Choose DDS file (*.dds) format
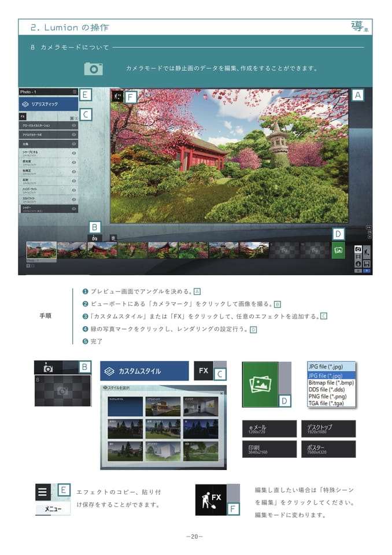The width and height of the screenshot is (392, 555). [331, 389]
